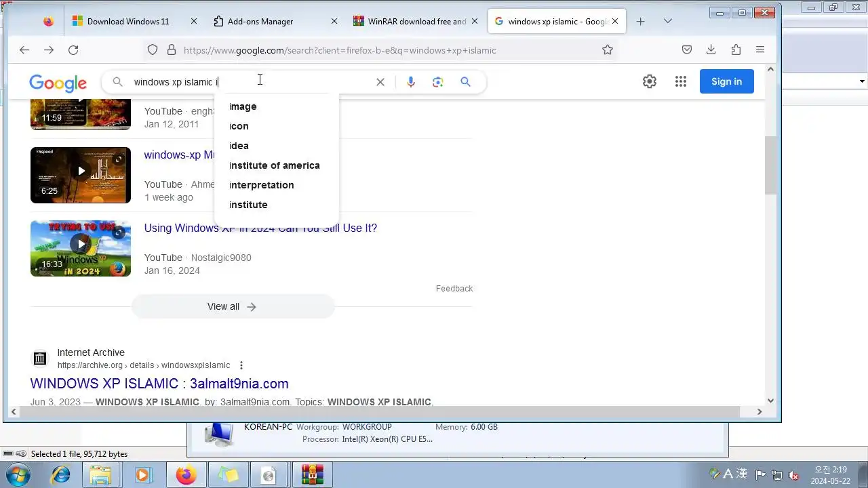This screenshot has height=488, width=868.
Task: Open Windows Explorer from the taskbar
Action: 101,475
